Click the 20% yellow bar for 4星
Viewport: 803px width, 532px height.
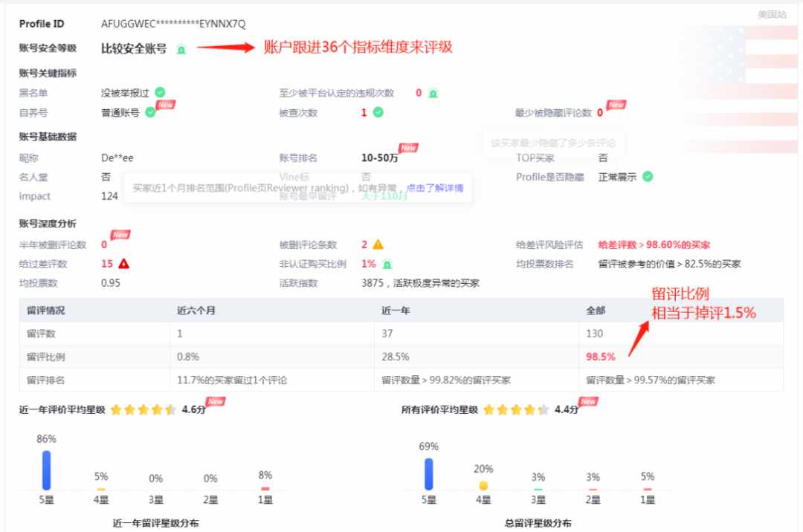[483, 485]
